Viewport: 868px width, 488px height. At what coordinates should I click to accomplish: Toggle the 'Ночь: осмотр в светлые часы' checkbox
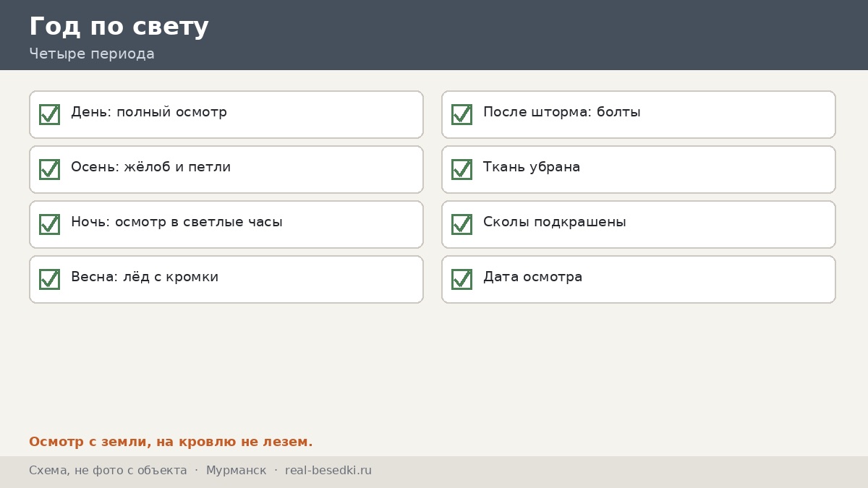[49, 224]
